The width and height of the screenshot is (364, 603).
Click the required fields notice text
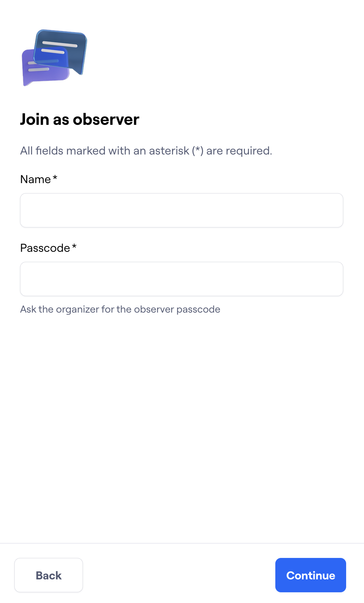coord(146,151)
